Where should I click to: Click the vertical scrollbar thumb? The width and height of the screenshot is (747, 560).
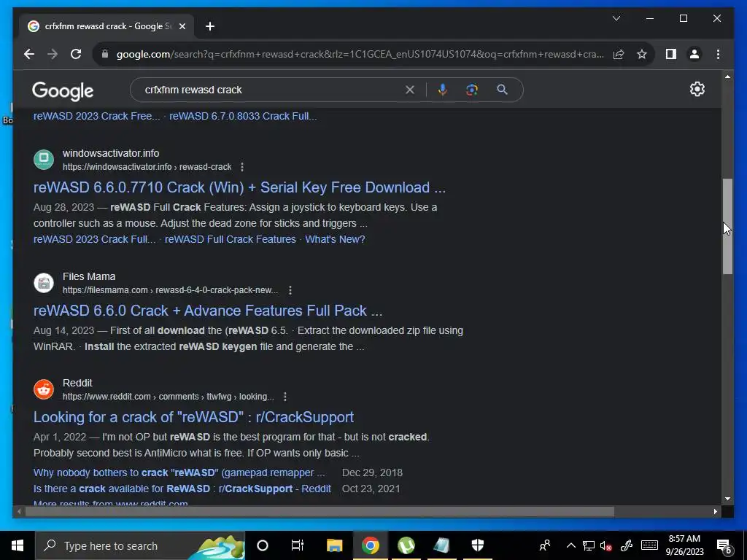(x=727, y=227)
